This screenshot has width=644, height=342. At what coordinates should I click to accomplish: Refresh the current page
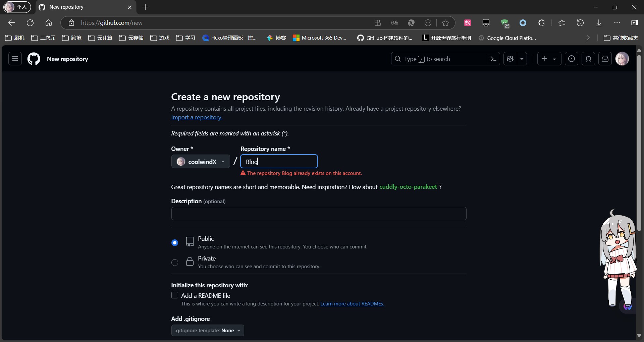pyautogui.click(x=30, y=23)
